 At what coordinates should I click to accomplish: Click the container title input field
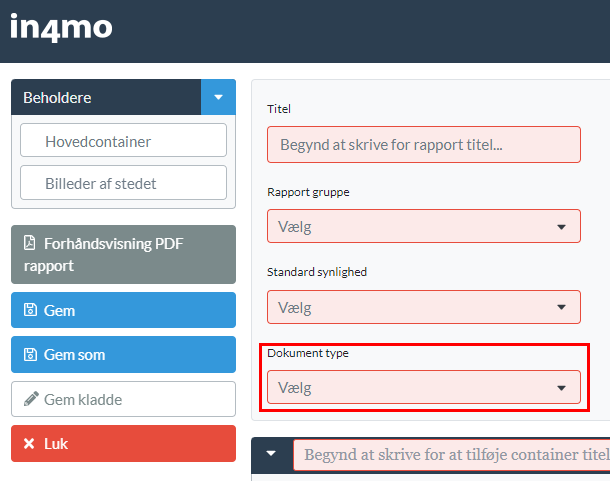pos(450,454)
